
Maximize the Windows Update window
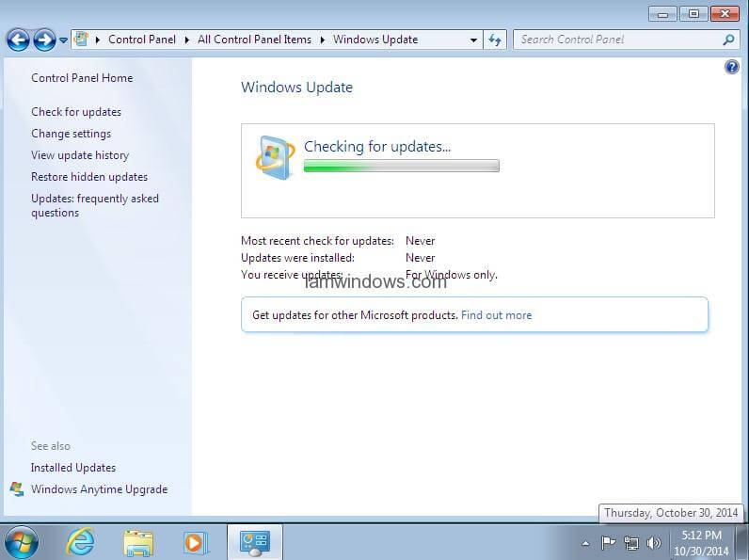[693, 14]
